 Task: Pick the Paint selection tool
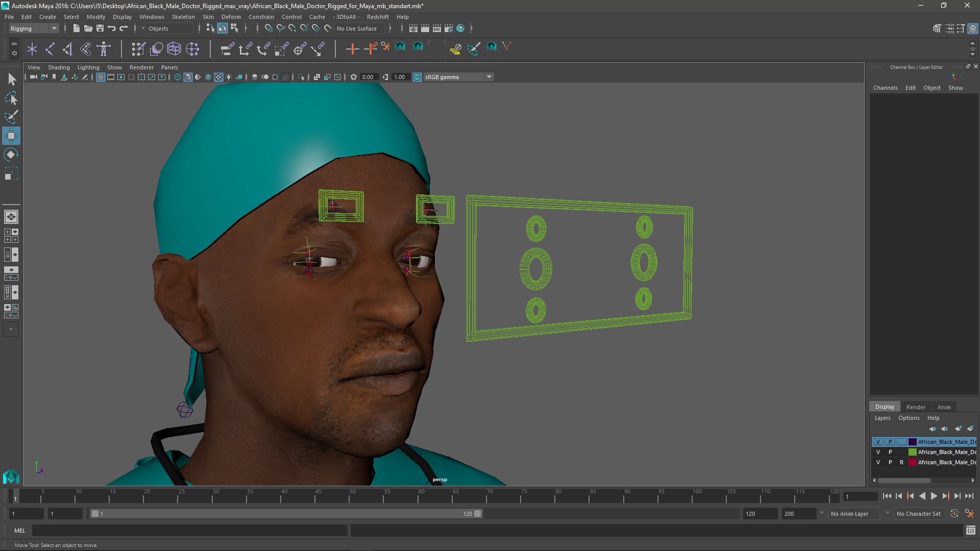click(11, 117)
